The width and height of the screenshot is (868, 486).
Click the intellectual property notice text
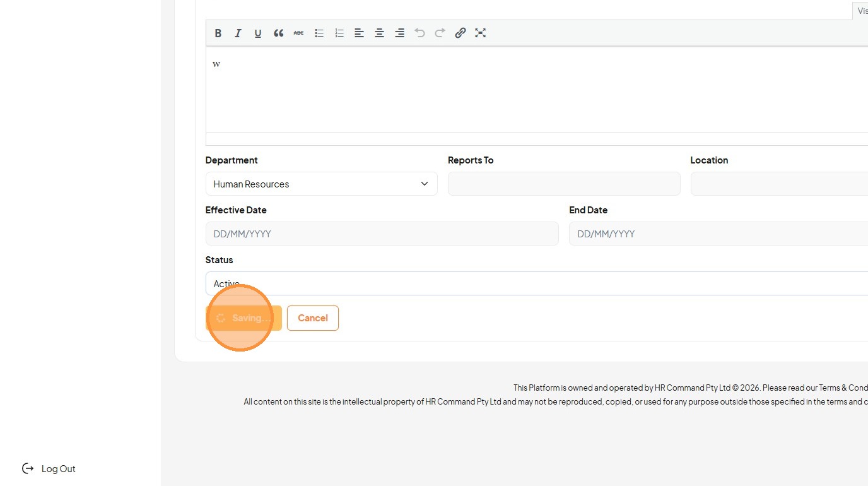pyautogui.click(x=556, y=401)
